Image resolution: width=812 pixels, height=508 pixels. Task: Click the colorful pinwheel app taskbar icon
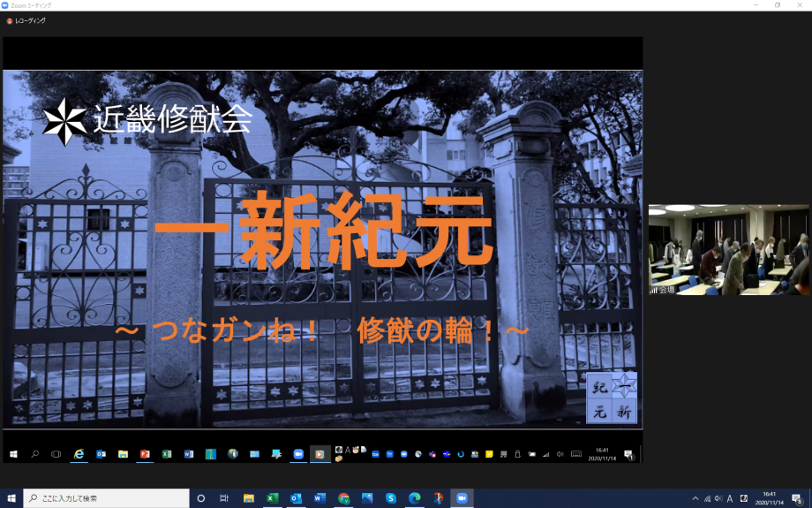click(x=438, y=498)
